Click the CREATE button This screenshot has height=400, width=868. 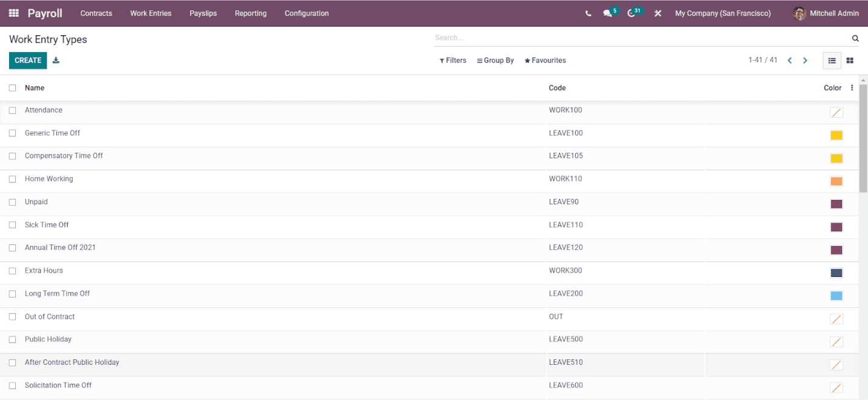pyautogui.click(x=27, y=60)
